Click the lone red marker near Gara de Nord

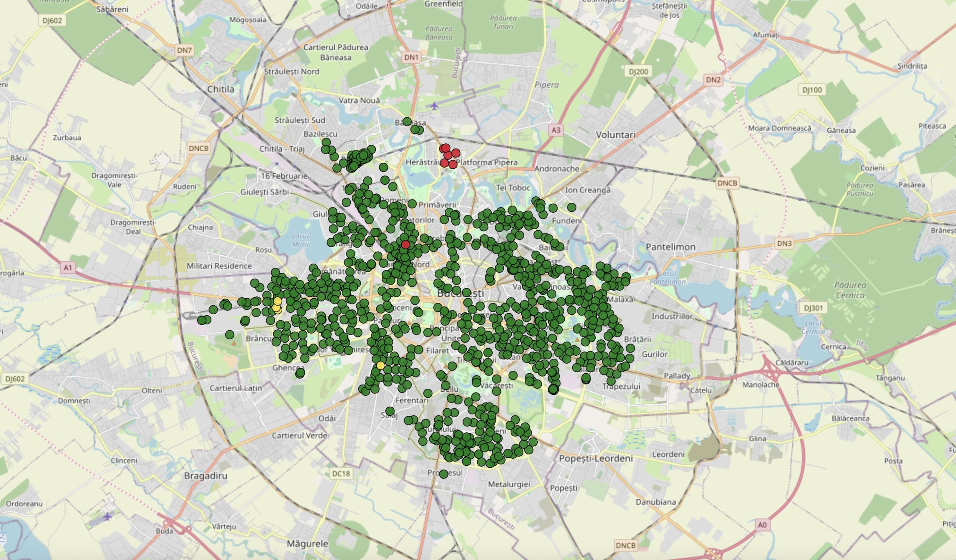pos(406,245)
